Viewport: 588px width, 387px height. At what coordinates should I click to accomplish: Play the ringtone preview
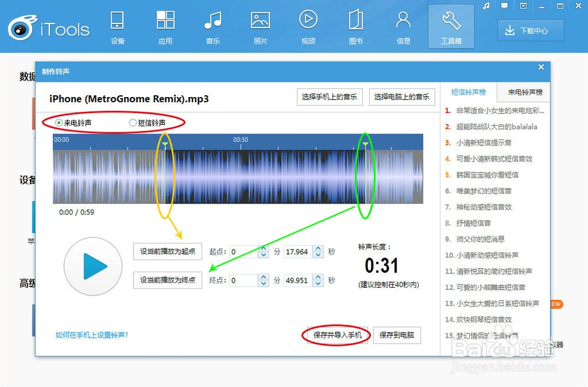point(93,266)
